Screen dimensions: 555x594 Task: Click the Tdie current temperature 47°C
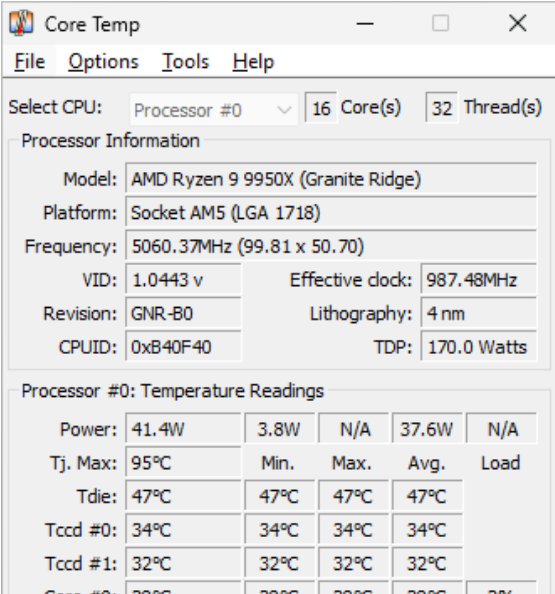(x=183, y=496)
